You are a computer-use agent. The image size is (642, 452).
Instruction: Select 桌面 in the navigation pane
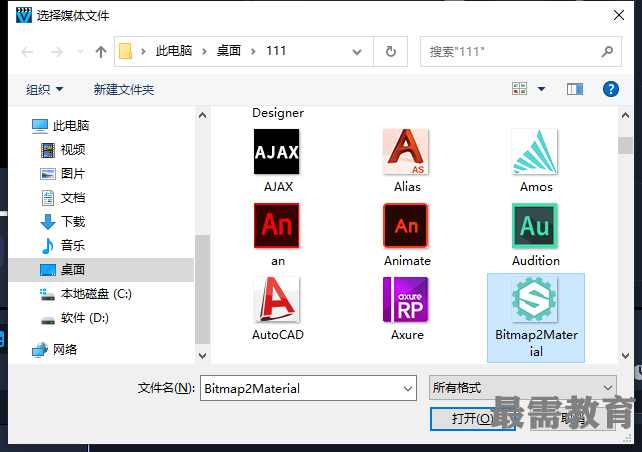[x=101, y=270]
